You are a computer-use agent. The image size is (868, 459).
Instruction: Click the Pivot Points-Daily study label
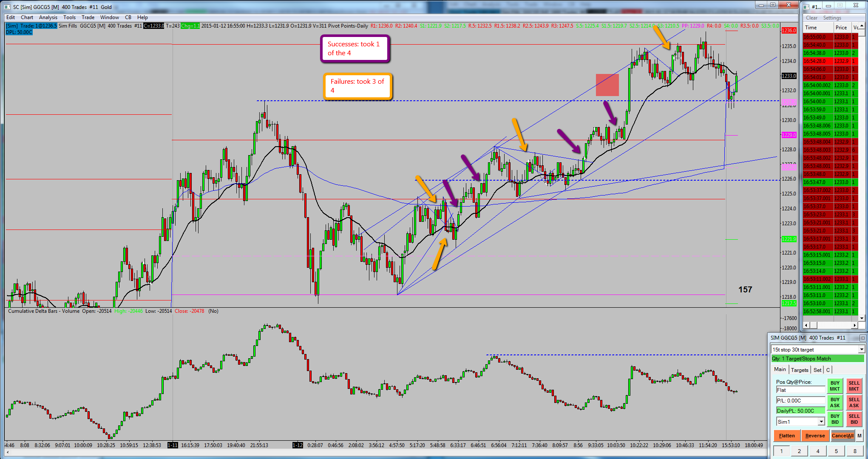point(348,26)
